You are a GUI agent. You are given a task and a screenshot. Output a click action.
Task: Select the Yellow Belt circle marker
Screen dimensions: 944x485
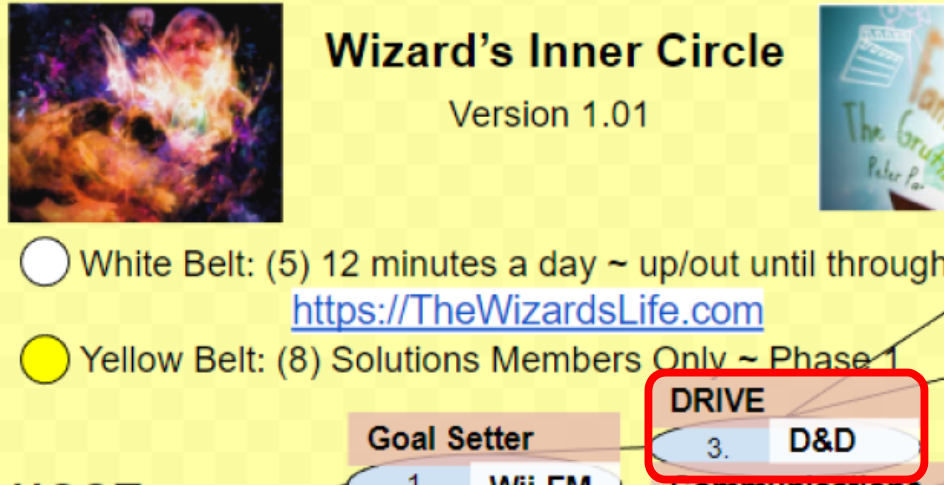[x=45, y=359]
